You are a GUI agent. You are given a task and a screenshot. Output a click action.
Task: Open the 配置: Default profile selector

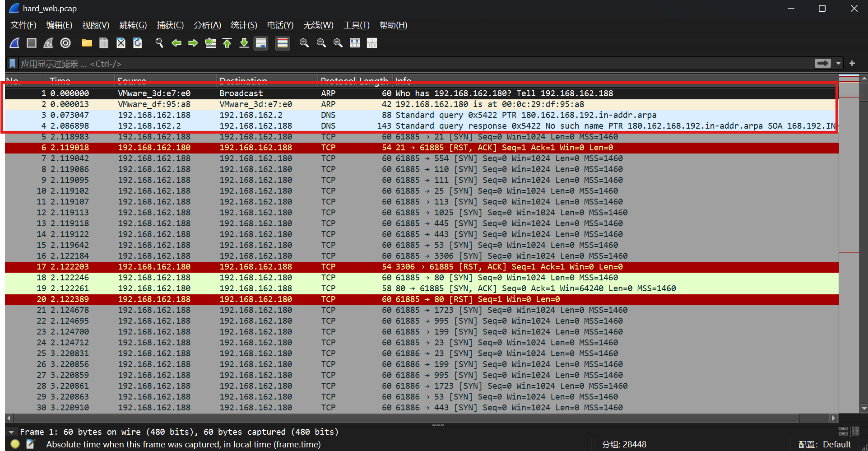tap(824, 445)
